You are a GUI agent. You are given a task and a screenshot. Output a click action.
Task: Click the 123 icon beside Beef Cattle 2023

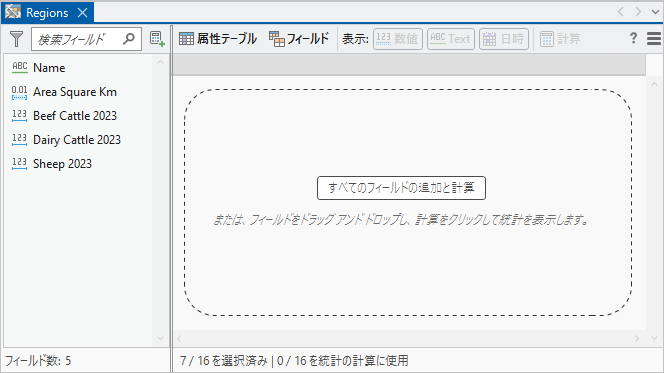(x=19, y=116)
